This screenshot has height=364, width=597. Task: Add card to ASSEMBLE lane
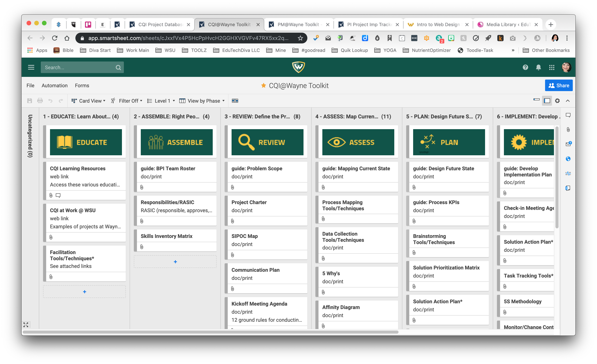[x=175, y=262]
